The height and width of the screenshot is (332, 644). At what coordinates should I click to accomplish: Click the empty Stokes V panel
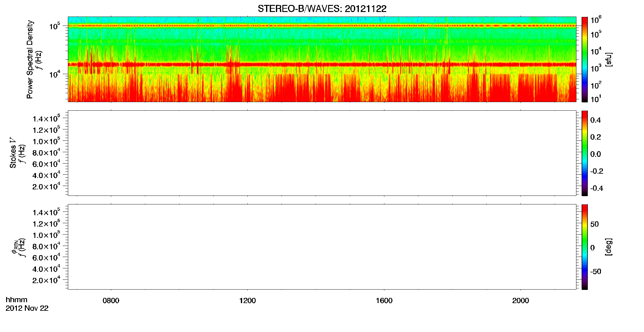click(x=322, y=153)
